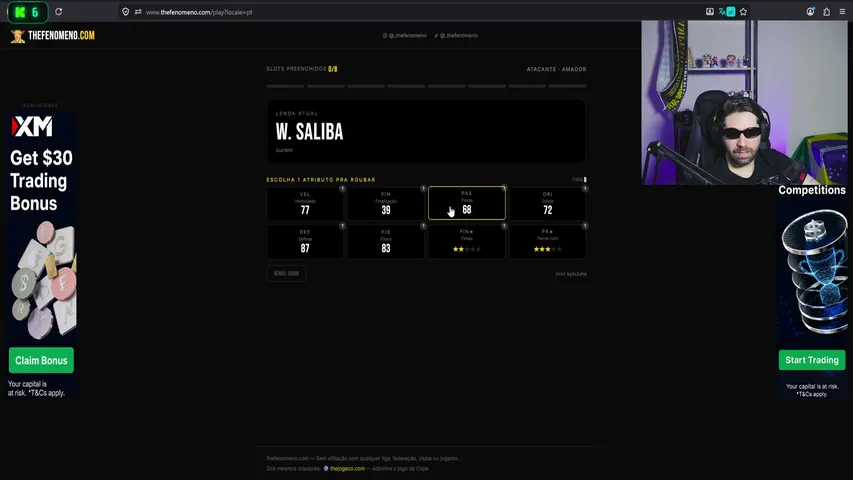
Task: Select the Fintas two-star attribute card
Action: (467, 242)
